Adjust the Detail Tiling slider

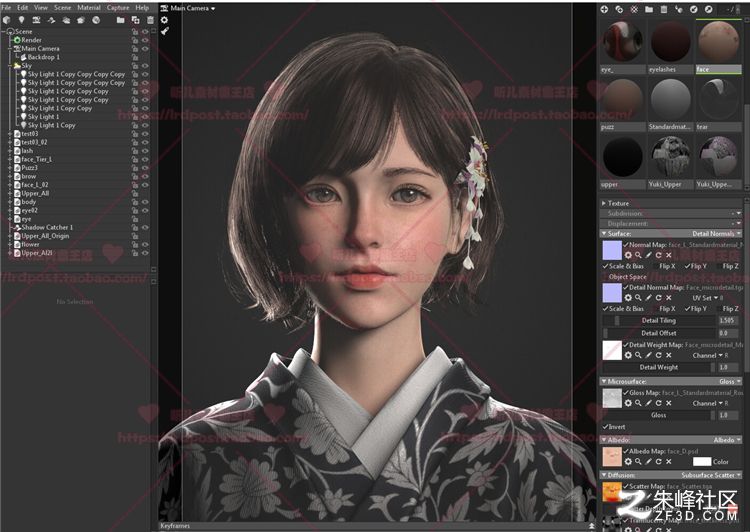(x=659, y=321)
